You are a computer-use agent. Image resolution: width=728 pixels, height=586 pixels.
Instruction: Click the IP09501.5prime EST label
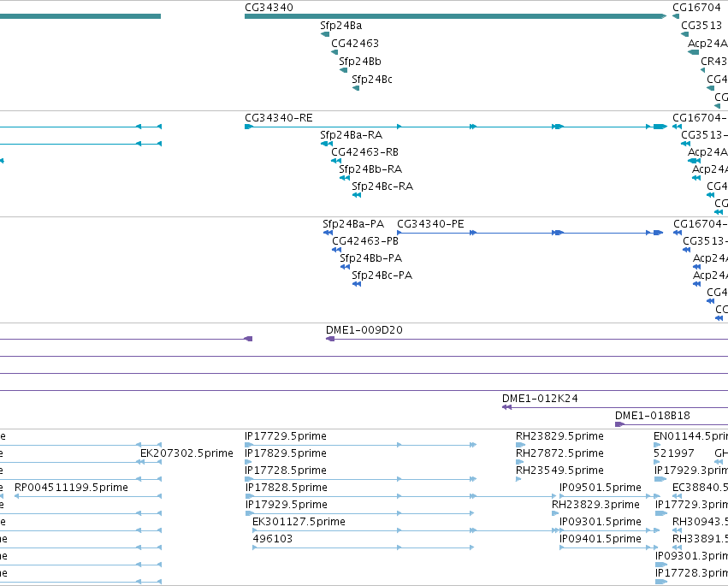tap(601, 488)
